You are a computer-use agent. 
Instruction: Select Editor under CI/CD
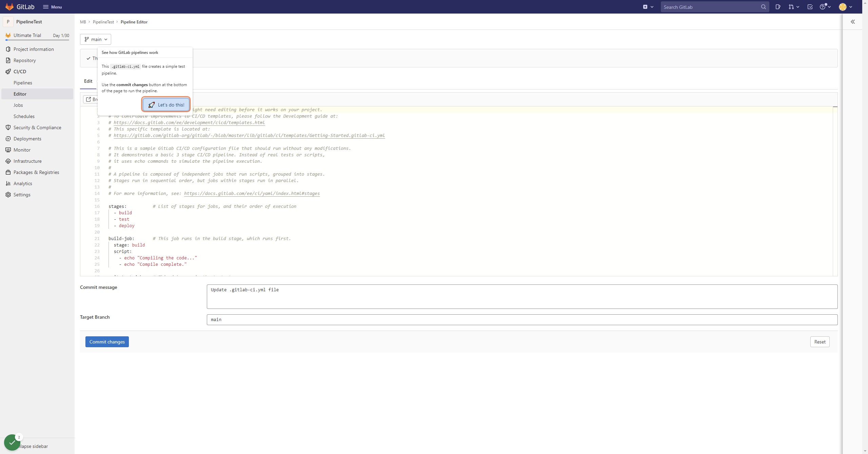click(x=37, y=94)
